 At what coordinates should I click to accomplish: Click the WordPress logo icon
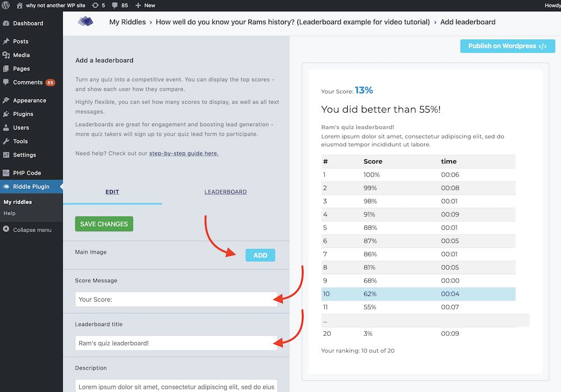click(6, 5)
